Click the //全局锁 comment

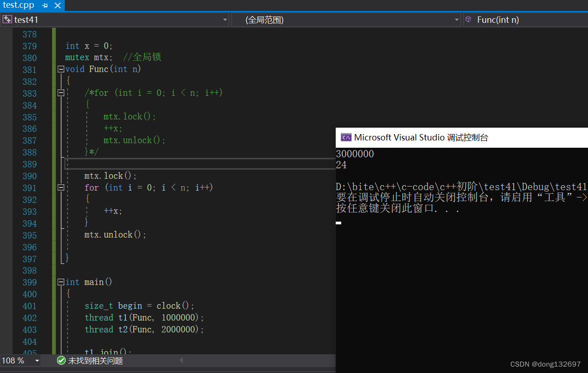pyautogui.click(x=142, y=57)
